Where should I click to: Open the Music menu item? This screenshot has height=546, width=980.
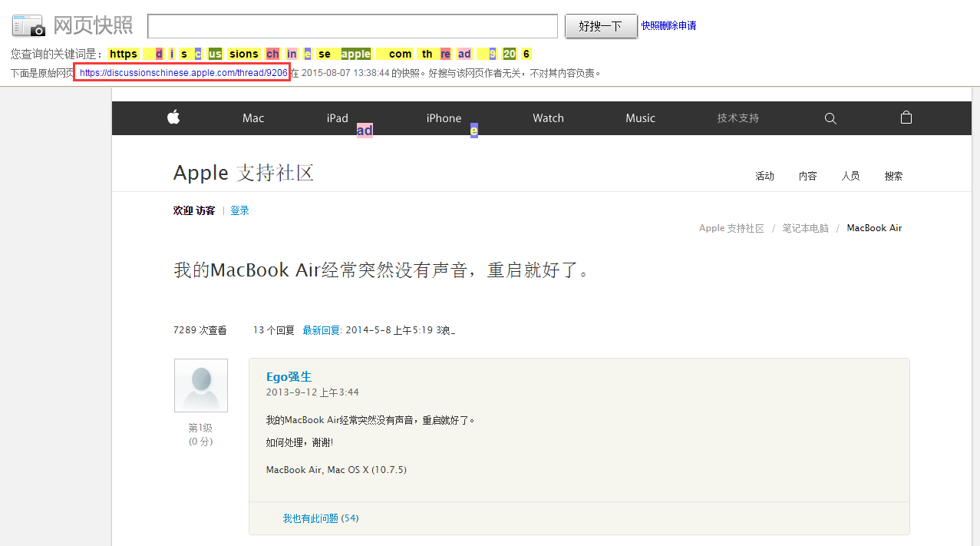pos(640,118)
